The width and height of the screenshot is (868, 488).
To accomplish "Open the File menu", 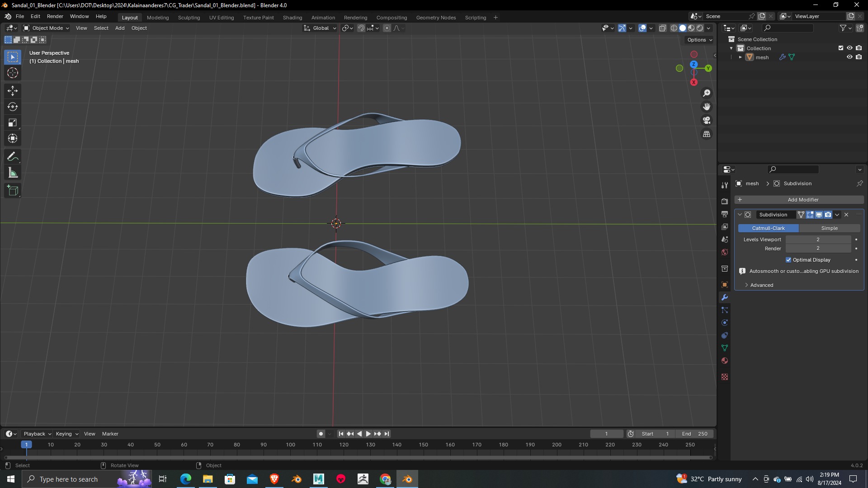I will pyautogui.click(x=20, y=16).
